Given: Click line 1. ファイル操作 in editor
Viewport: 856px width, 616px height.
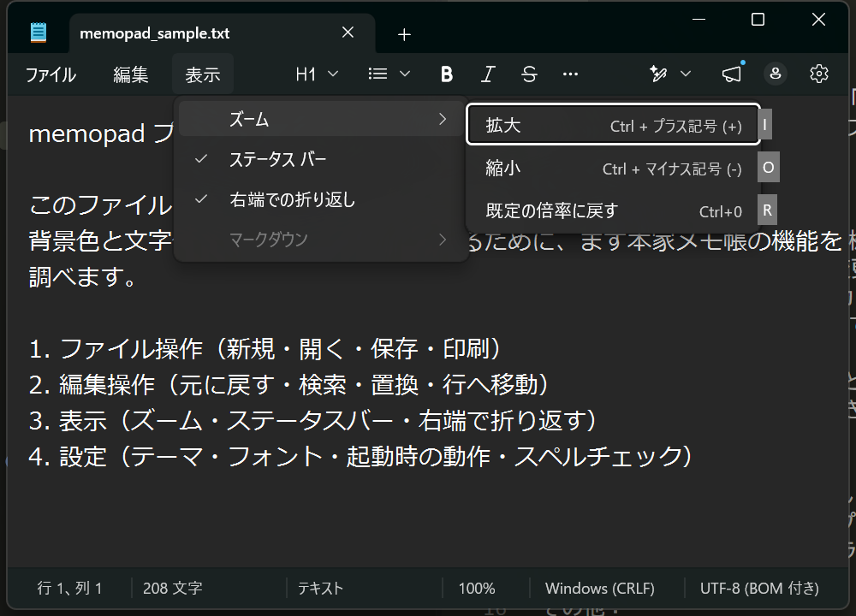Looking at the screenshot, I should click(265, 349).
